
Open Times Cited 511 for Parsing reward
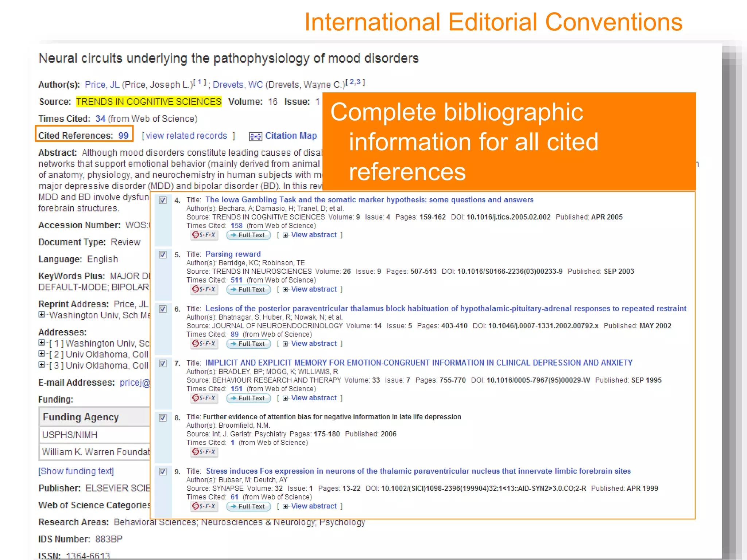coord(236,280)
